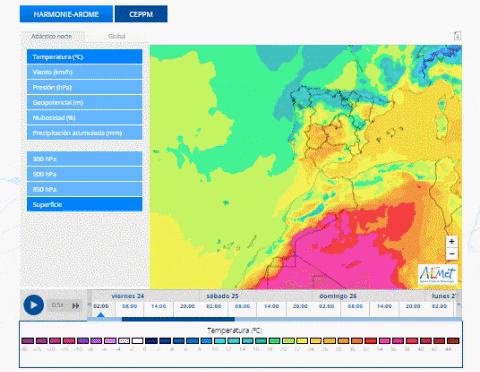The height and width of the screenshot is (372, 480).
Task: Zoom in on the map
Action: (x=452, y=241)
